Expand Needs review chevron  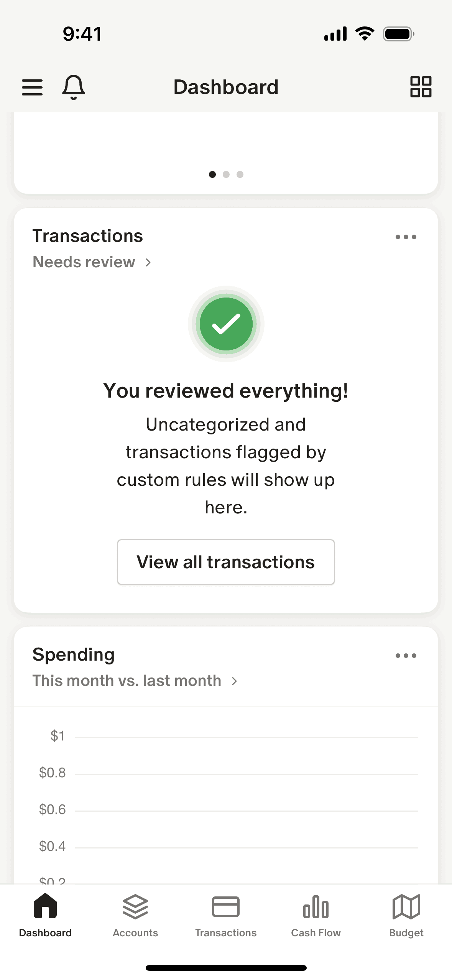(148, 262)
